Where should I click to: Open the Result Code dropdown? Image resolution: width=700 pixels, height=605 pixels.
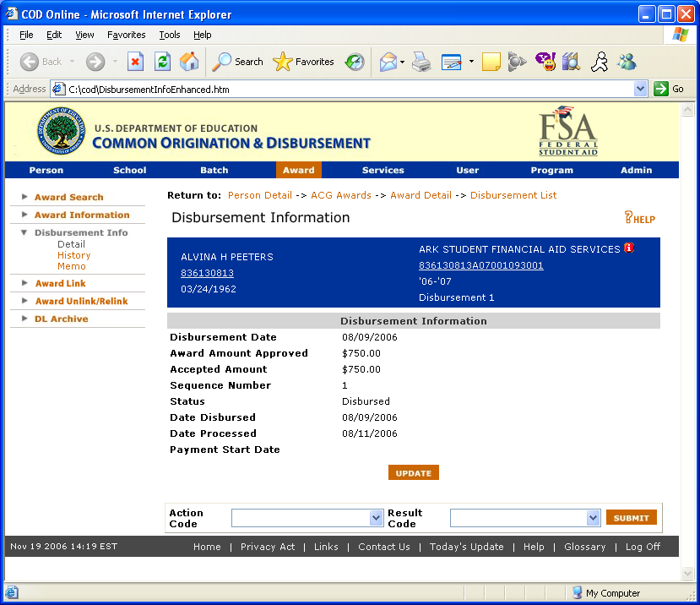[593, 518]
